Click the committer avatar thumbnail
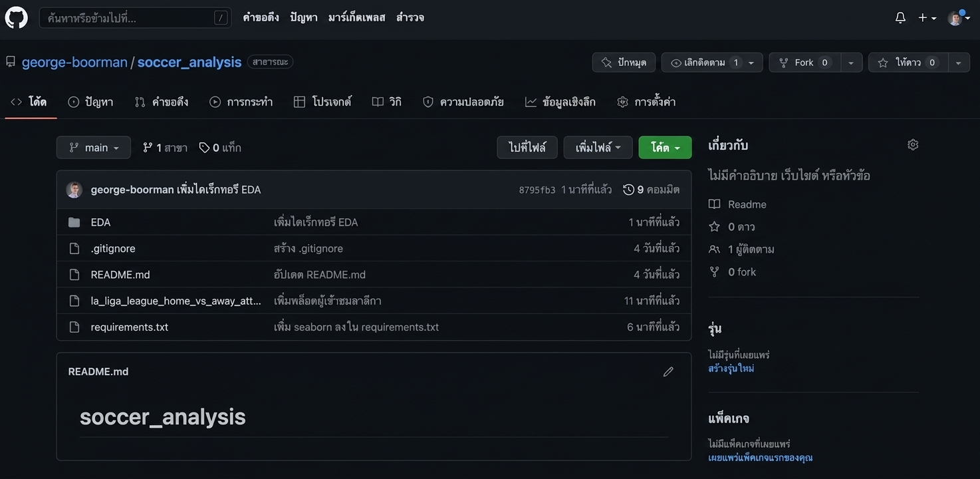This screenshot has width=980, height=479. [74, 190]
